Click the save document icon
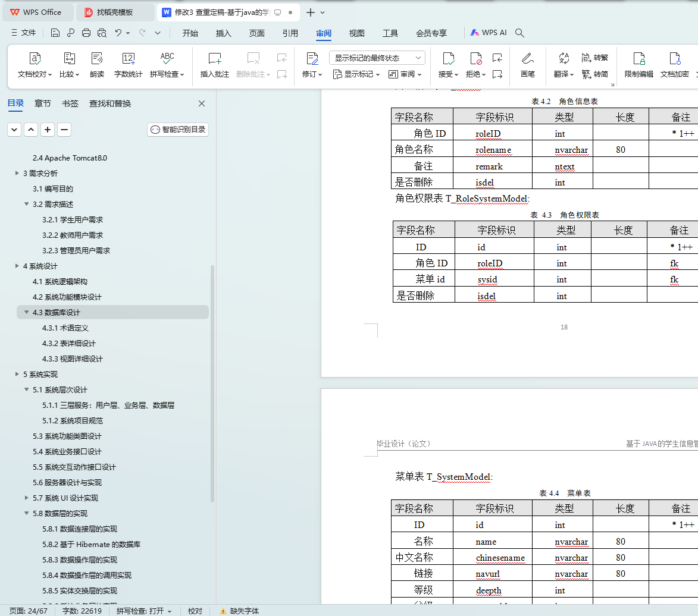 (x=55, y=33)
